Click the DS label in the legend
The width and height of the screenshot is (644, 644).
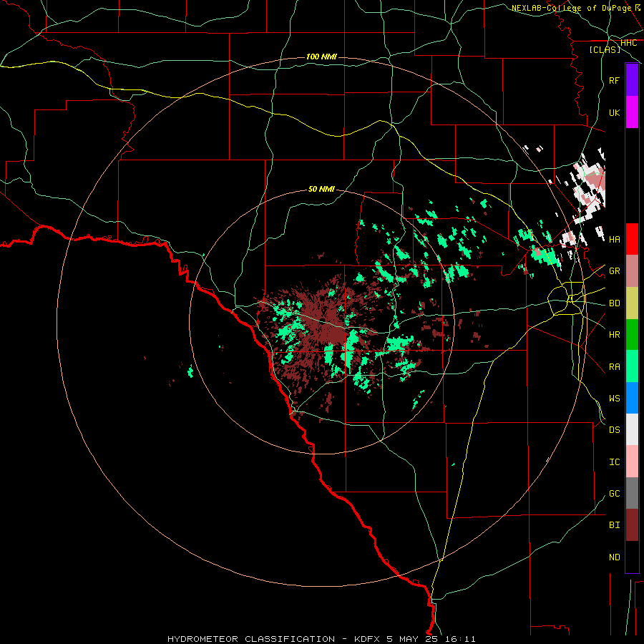[614, 430]
